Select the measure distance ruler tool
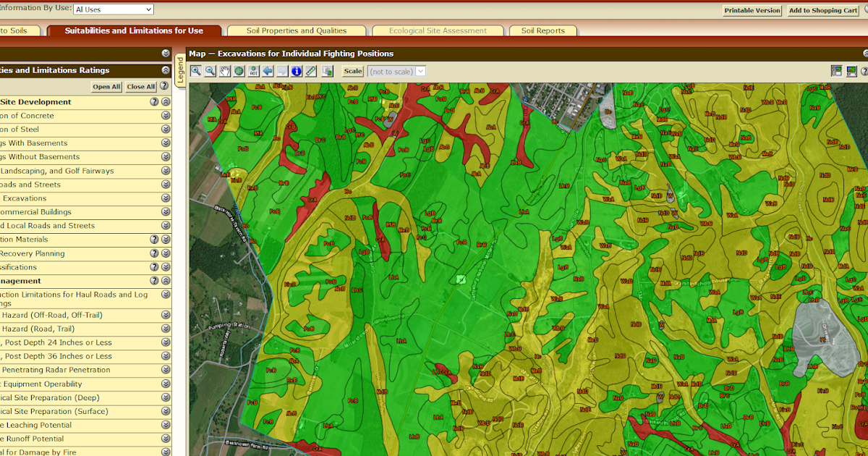 coord(312,71)
